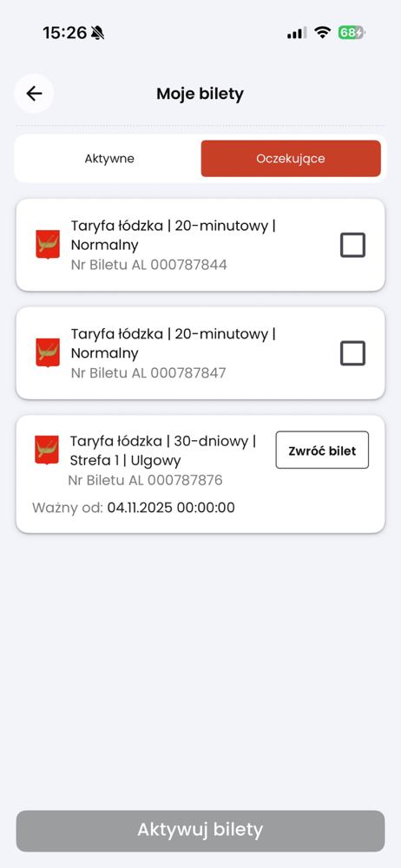Check the box for ticket AL 000787844
Image resolution: width=401 pixels, height=868 pixels.
(x=352, y=246)
